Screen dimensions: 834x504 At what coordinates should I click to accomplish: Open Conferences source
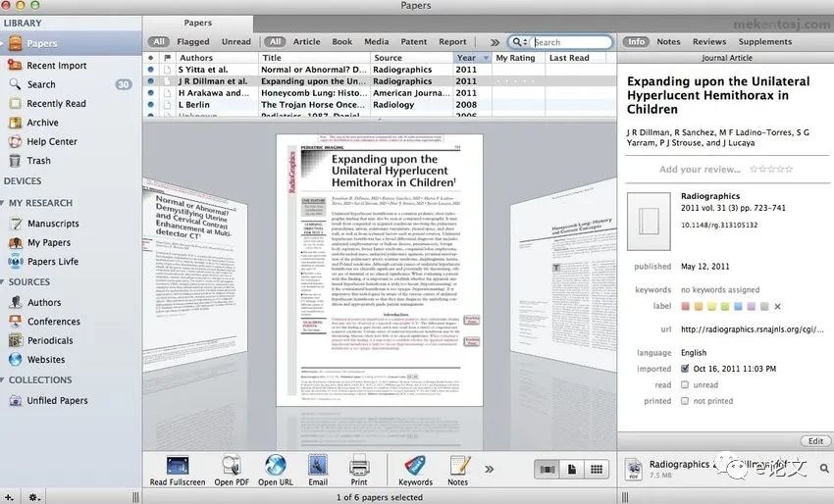pos(54,322)
